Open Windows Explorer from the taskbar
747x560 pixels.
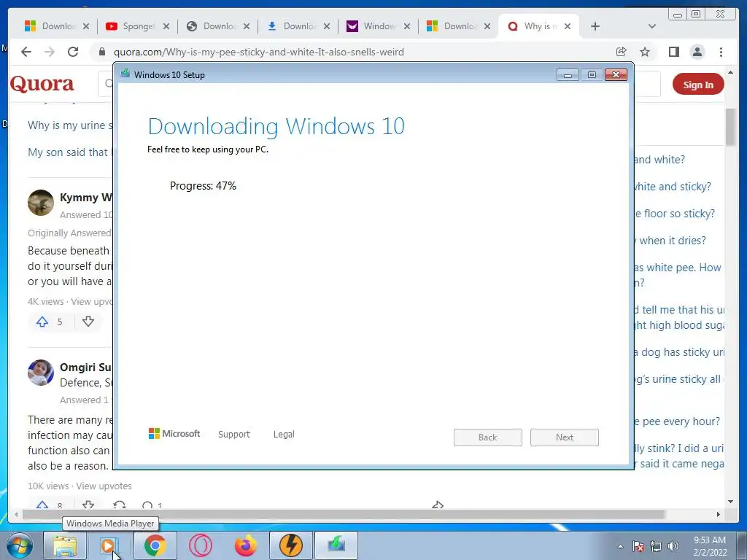[65, 545]
